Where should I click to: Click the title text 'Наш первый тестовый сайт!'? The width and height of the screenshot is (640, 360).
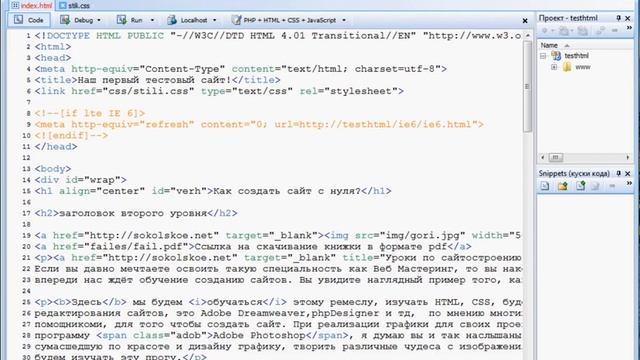click(x=154, y=80)
